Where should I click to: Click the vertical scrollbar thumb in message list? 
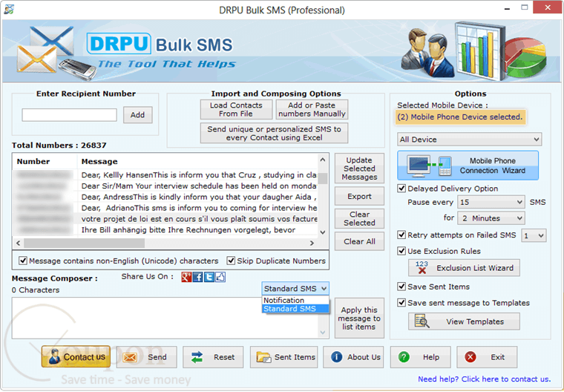[323, 178]
